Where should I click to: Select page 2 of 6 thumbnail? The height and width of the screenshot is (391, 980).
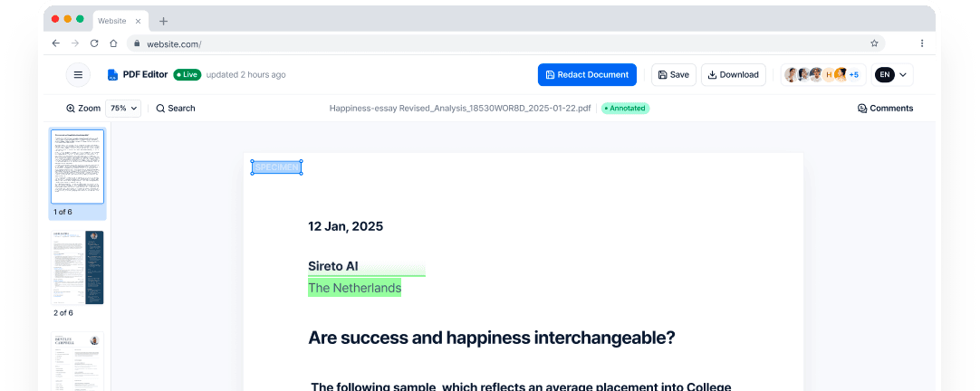pos(77,268)
